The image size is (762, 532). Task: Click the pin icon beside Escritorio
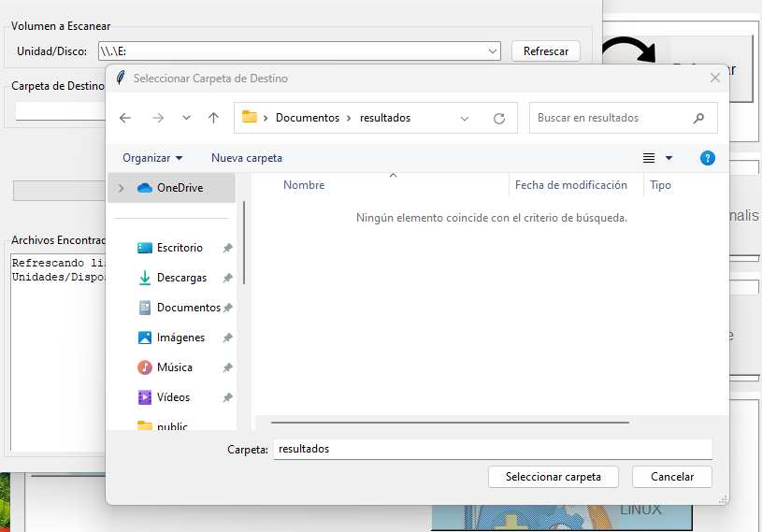(227, 248)
